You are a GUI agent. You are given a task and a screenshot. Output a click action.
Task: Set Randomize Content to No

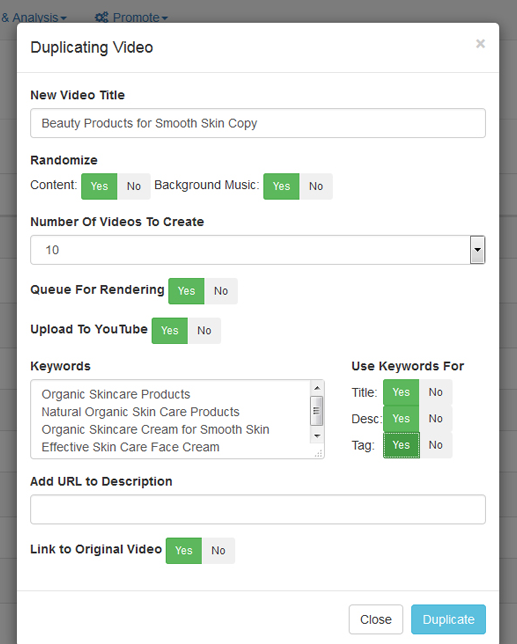pos(134,186)
